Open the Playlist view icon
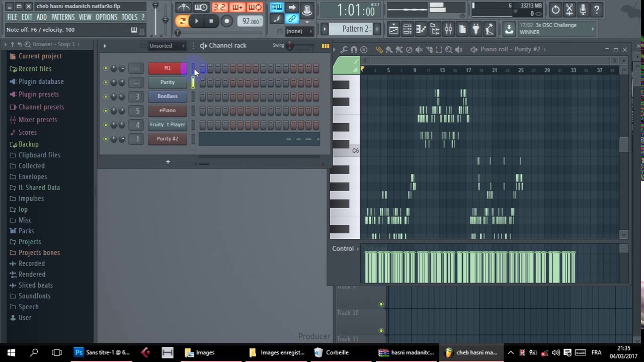The height and width of the screenshot is (362, 644). click(x=394, y=29)
